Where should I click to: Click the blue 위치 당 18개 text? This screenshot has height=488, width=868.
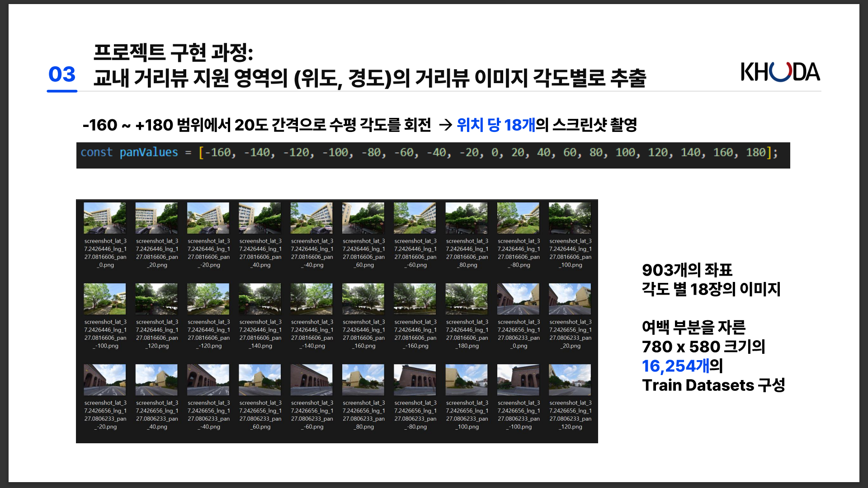495,125
